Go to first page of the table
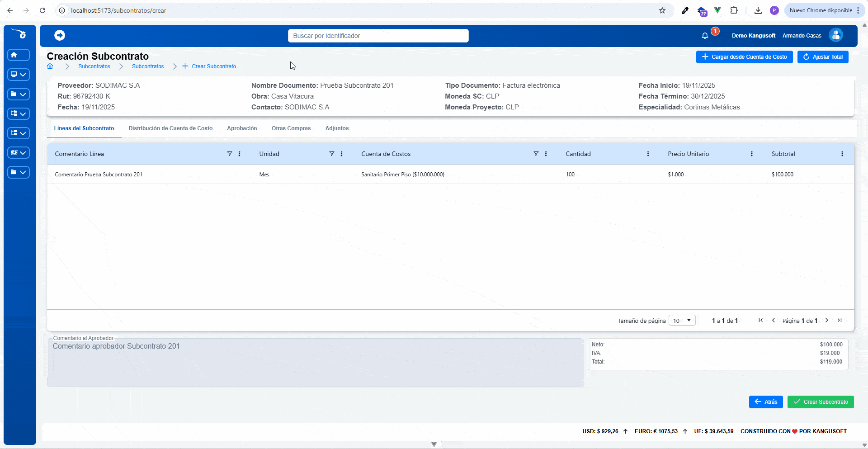The width and height of the screenshot is (868, 449). tap(761, 320)
